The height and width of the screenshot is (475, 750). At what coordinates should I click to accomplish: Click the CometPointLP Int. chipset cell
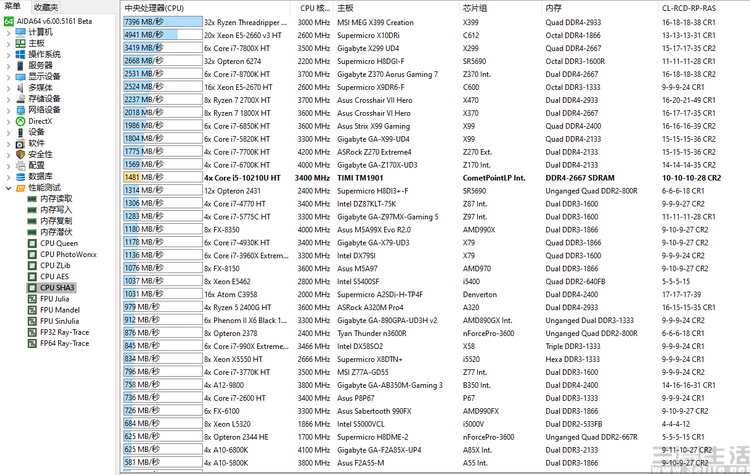(494, 178)
